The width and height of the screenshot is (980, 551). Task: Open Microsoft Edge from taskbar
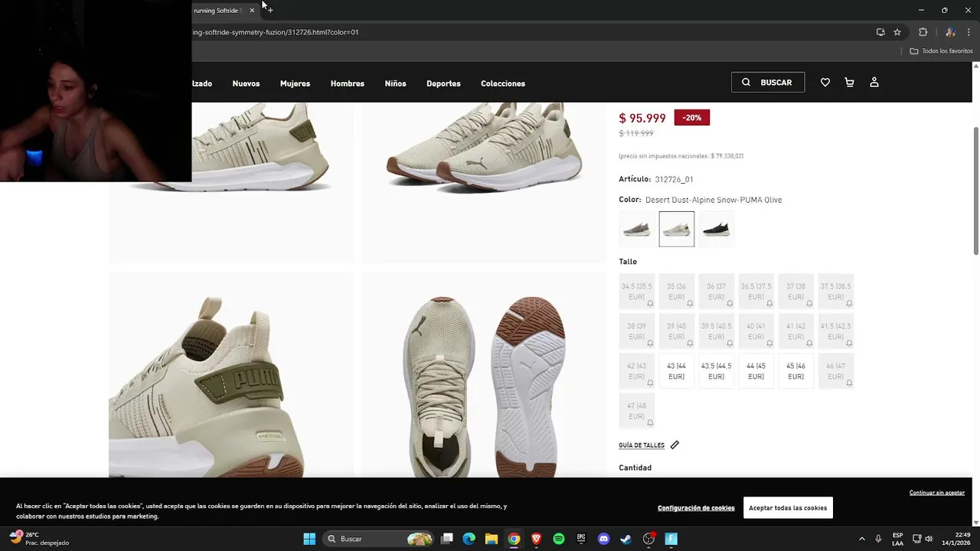coord(469,539)
